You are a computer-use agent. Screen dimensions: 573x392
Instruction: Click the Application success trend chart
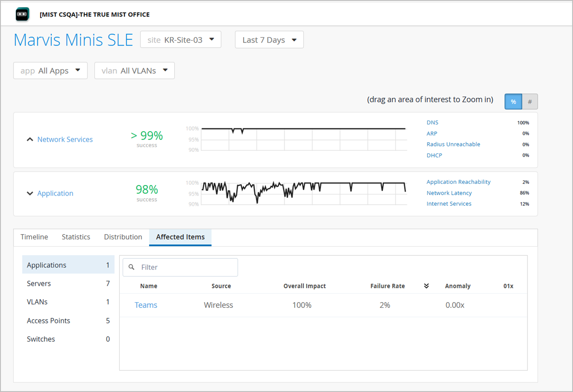[304, 193]
